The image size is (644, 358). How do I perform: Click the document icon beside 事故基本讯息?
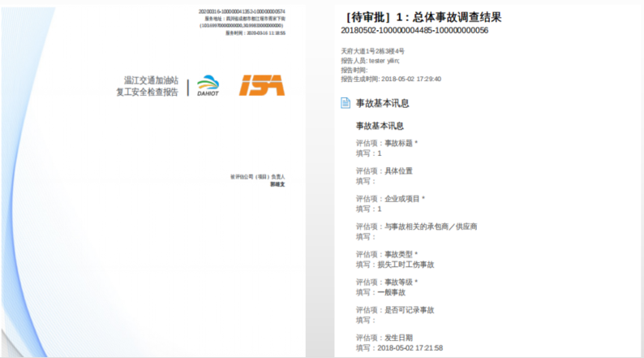coord(346,103)
